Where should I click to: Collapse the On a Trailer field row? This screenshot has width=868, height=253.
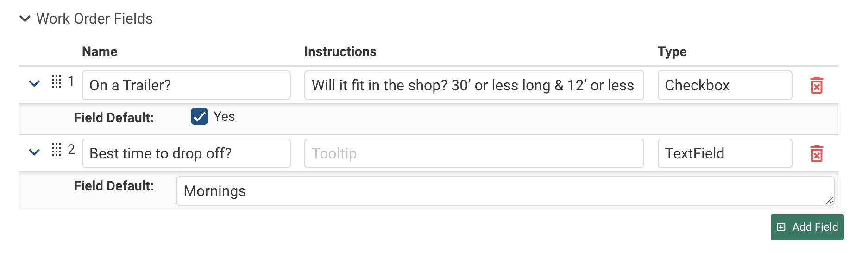[34, 84]
